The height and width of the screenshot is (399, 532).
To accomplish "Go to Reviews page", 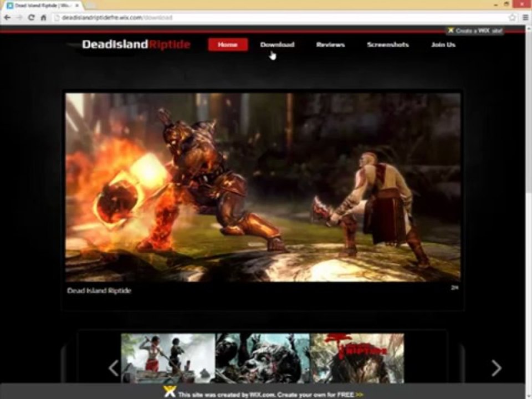I will click(330, 44).
